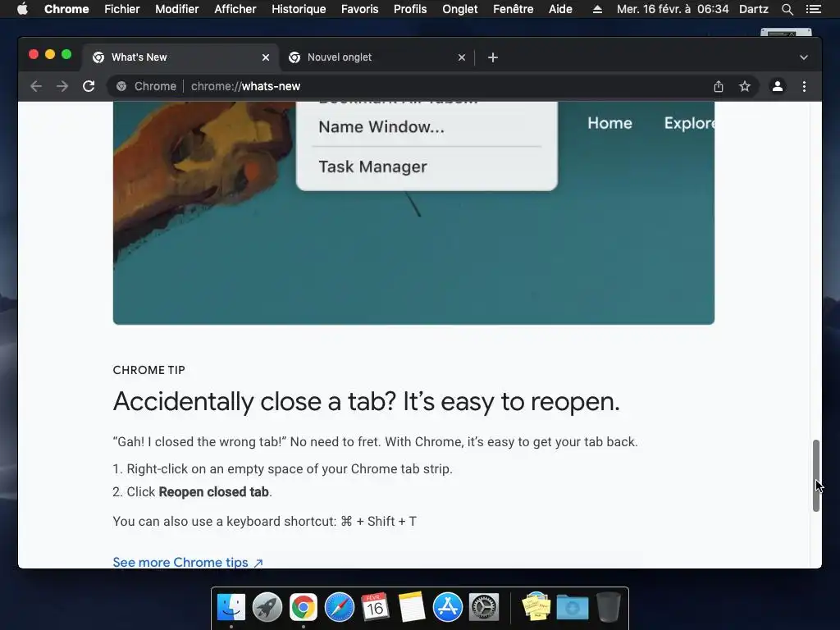
Task: Click the Reopen closed tab bold text
Action: tap(214, 492)
